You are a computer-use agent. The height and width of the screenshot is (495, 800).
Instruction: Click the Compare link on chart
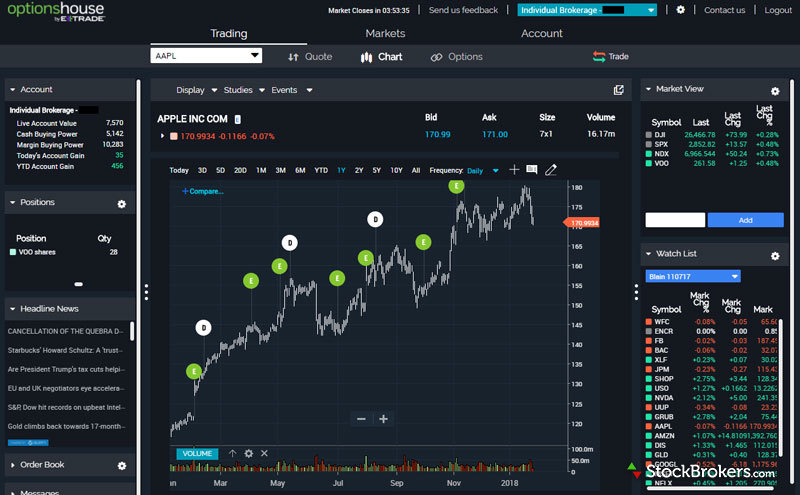(203, 191)
